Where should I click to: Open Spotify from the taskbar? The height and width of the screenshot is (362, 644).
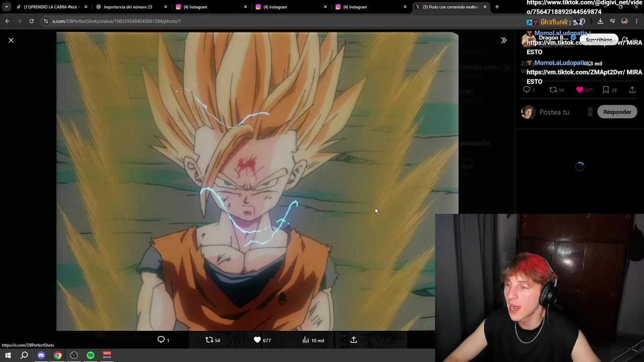tap(91, 355)
